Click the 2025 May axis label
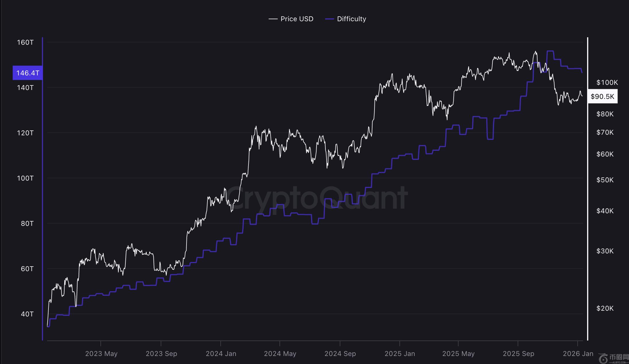The height and width of the screenshot is (364, 629). click(x=458, y=354)
